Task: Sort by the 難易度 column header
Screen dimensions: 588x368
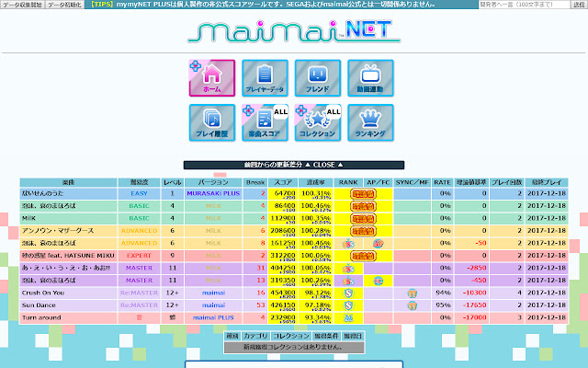Action: click(x=139, y=182)
